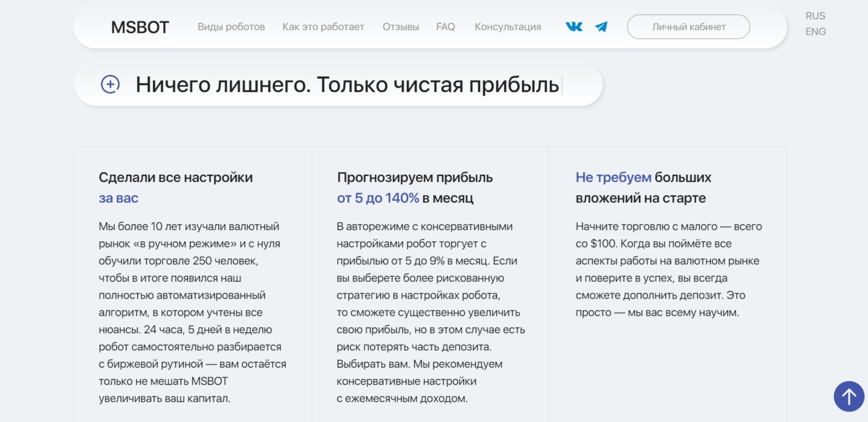Click the line 'В авторежиме с консервативными'
868x422 pixels.
424,226
